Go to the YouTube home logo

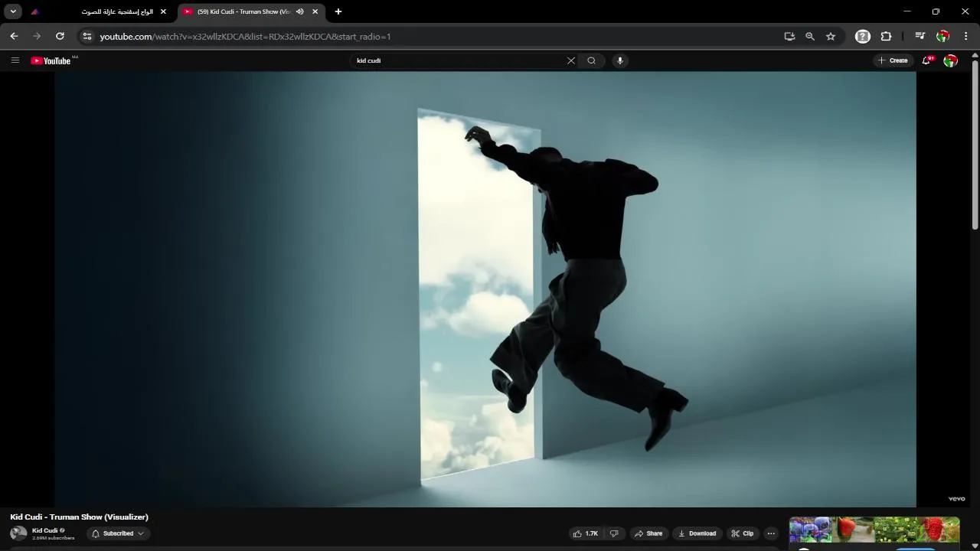[51, 60]
